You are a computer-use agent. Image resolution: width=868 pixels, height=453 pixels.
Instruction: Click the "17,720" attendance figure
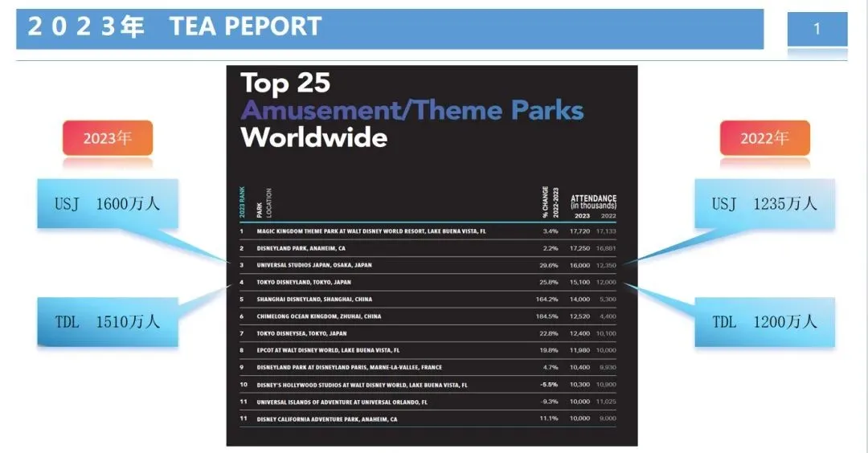coord(579,231)
